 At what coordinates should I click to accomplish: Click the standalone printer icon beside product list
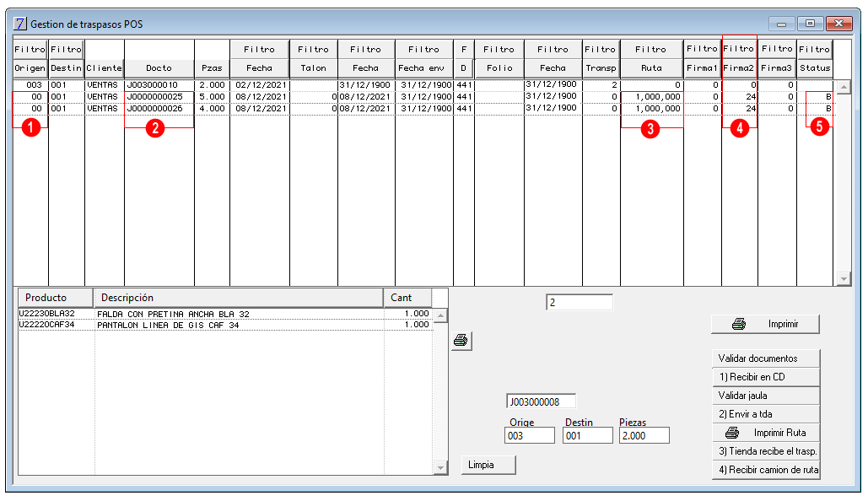click(x=461, y=341)
